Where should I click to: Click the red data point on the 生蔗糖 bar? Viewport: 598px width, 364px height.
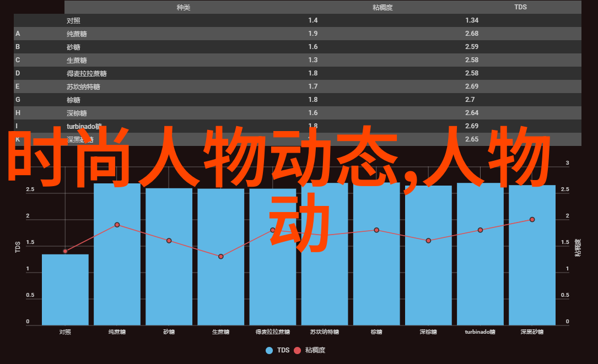click(221, 257)
